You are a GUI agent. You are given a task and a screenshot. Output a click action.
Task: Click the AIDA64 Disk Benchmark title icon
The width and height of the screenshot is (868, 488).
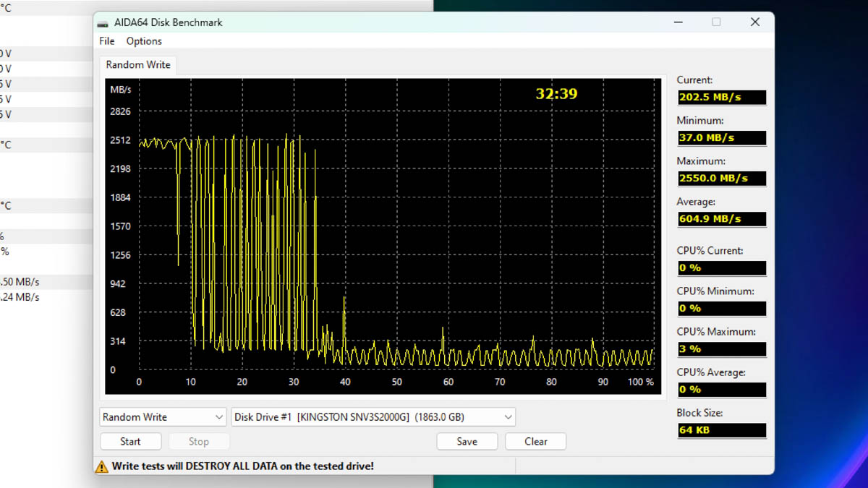(x=103, y=22)
